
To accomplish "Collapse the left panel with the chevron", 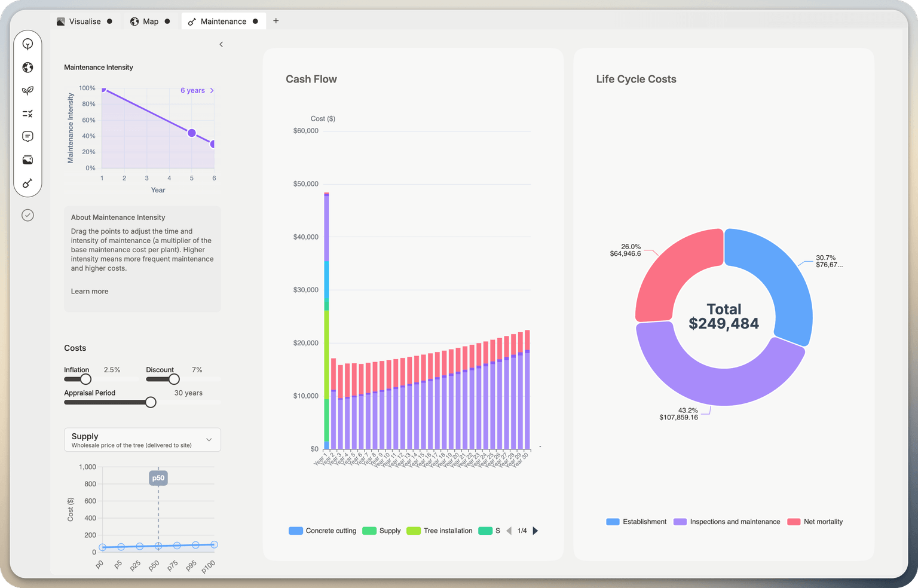I will [x=221, y=44].
